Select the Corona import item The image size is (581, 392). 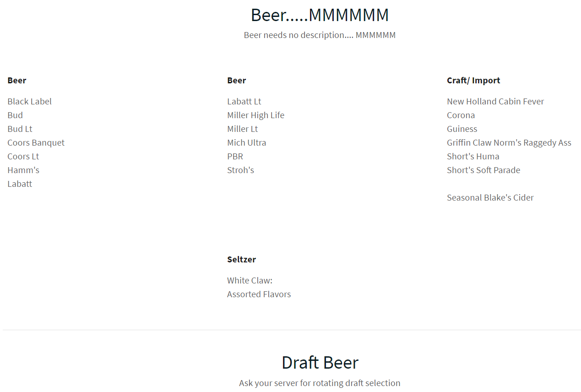click(461, 115)
